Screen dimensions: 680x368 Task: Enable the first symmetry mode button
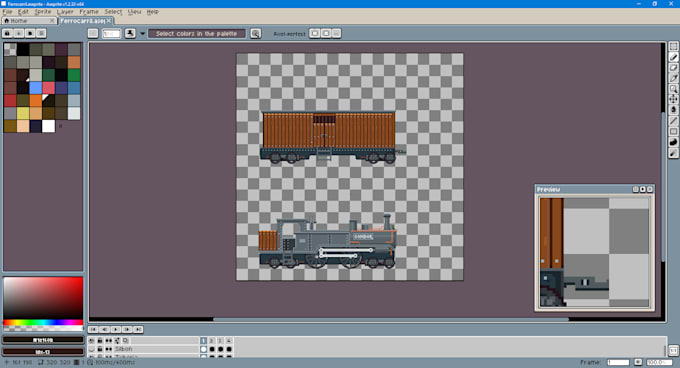(315, 33)
